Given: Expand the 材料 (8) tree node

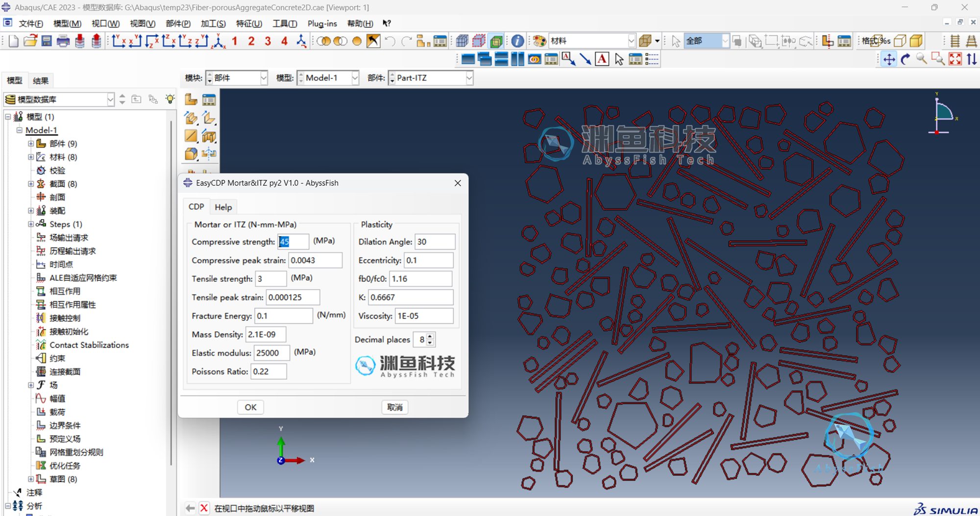Looking at the screenshot, I should 31,157.
